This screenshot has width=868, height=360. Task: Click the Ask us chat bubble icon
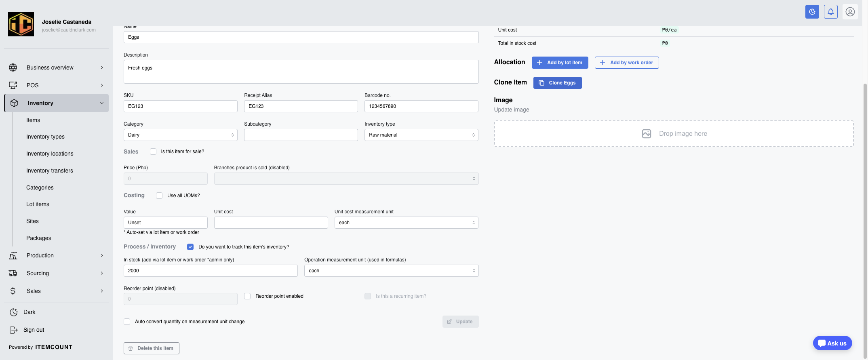[x=822, y=343]
